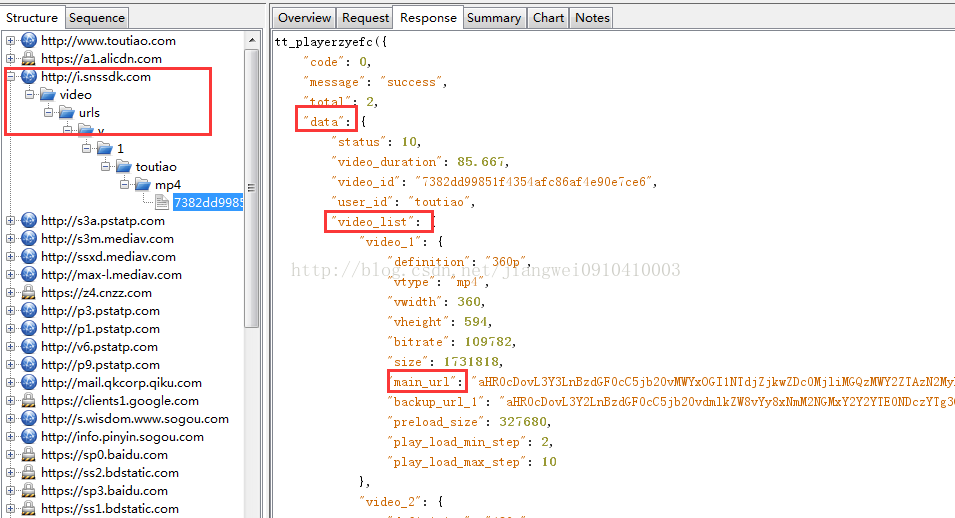Click lock icon of a1.alicdn.com

29,59
